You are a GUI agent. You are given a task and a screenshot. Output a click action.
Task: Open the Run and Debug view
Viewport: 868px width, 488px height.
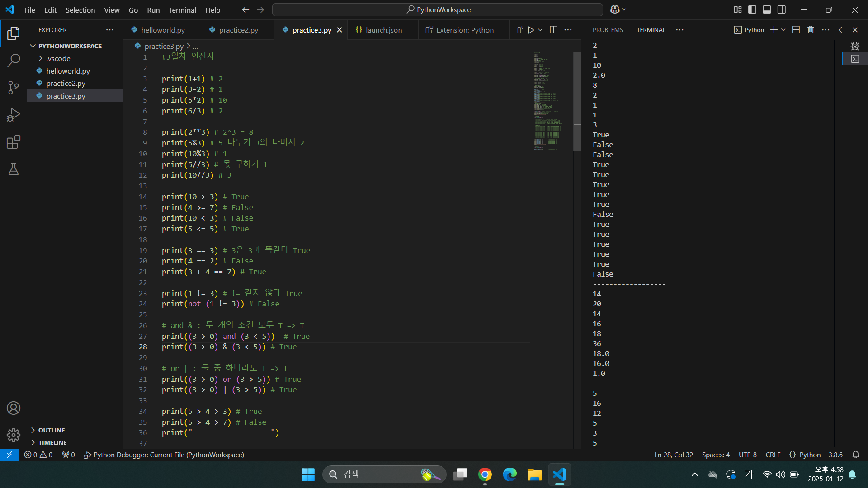click(14, 115)
